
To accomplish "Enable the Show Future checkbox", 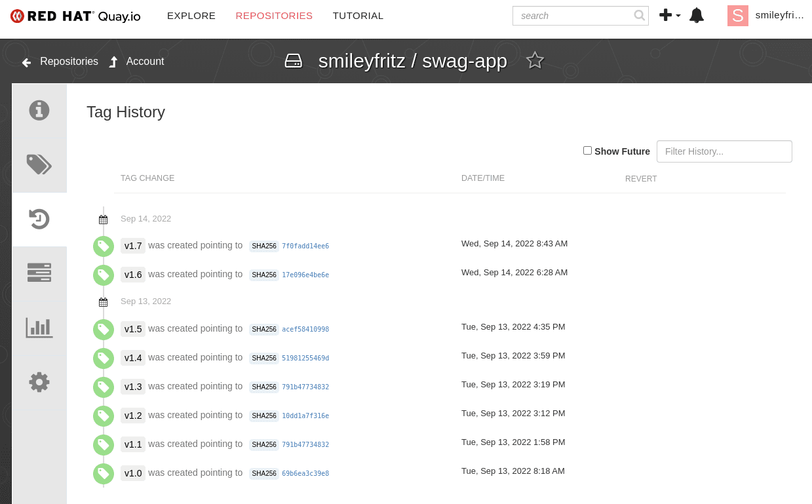I will point(587,150).
